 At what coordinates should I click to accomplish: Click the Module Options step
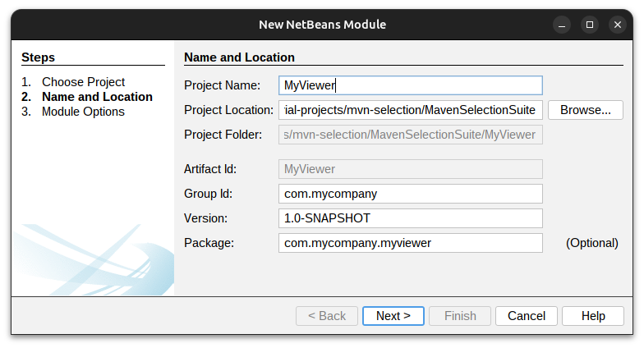(x=83, y=112)
